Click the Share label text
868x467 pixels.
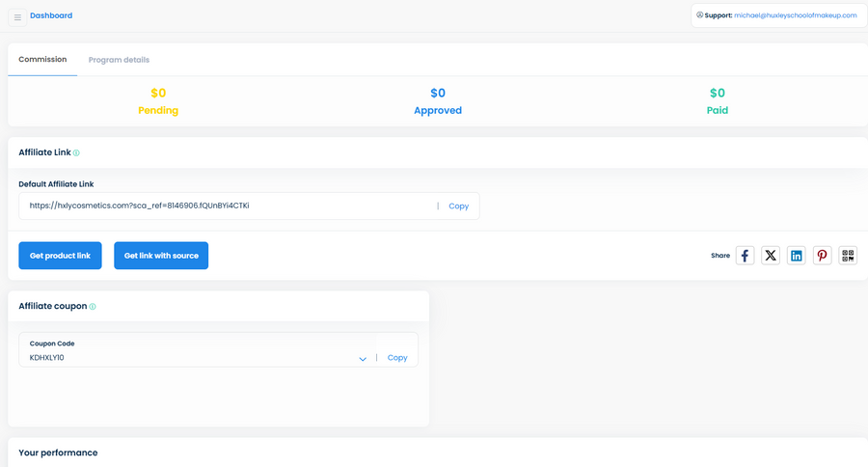pyautogui.click(x=720, y=256)
